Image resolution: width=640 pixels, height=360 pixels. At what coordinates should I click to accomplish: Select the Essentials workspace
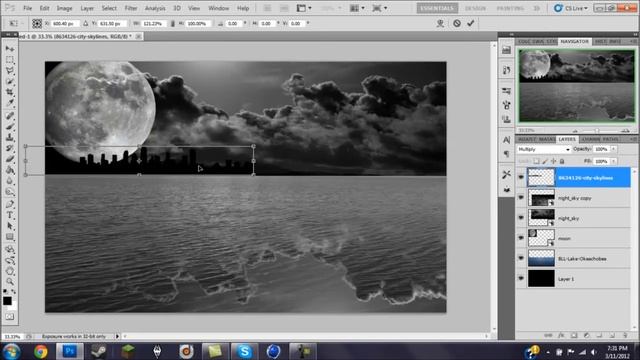coord(437,8)
